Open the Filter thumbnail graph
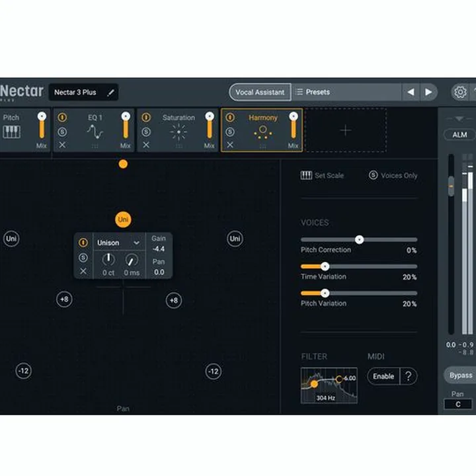Image resolution: width=476 pixels, height=476 pixels. [x=329, y=385]
